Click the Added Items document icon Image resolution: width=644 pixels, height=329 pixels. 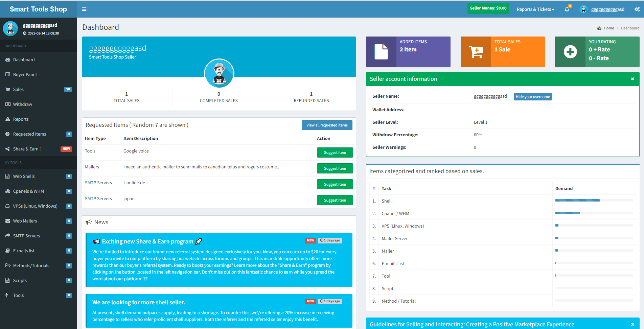point(381,52)
